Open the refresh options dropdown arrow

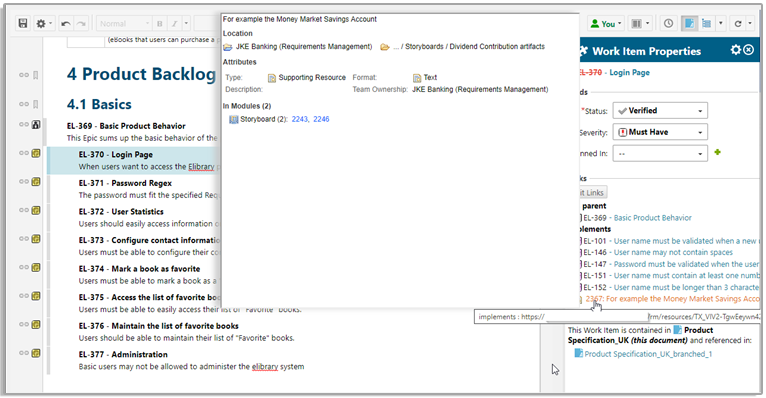pos(750,23)
